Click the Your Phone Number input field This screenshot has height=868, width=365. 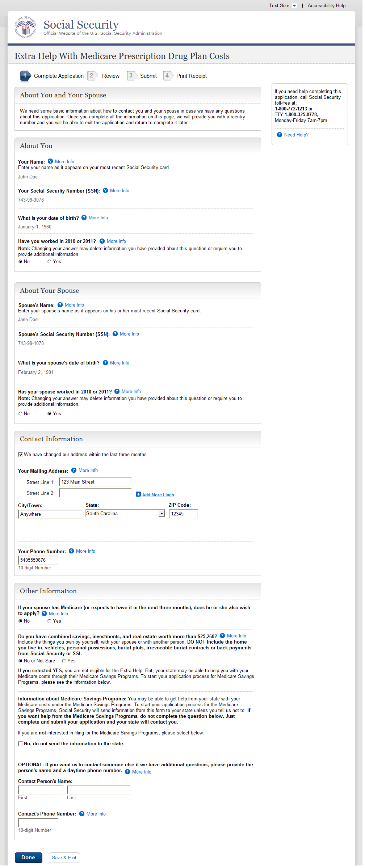(x=38, y=560)
